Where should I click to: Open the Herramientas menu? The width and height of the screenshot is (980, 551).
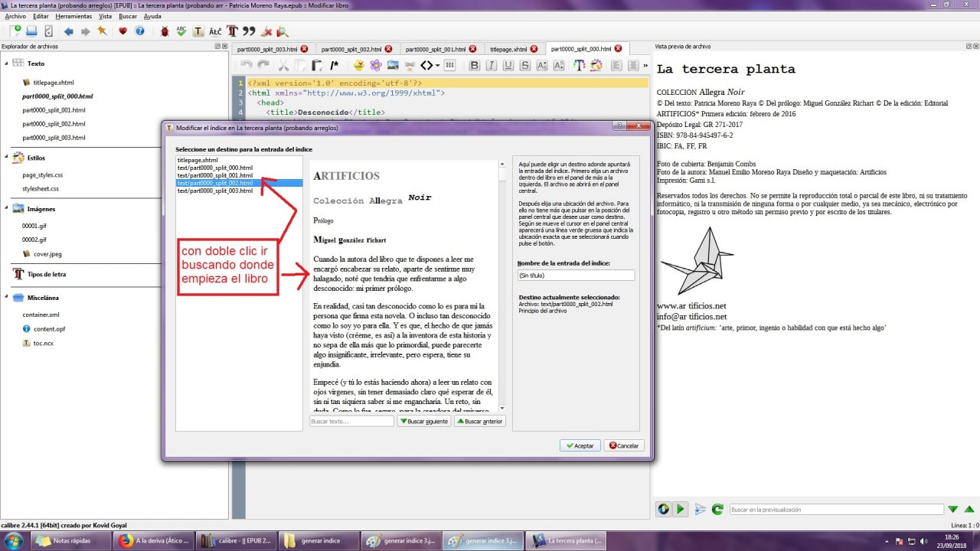click(74, 16)
